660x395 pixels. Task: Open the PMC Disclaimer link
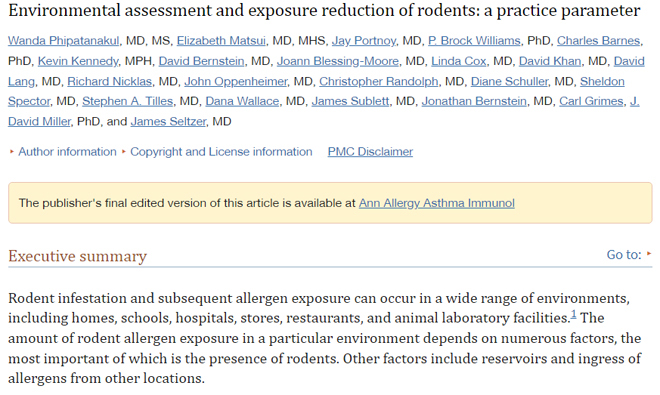[370, 152]
